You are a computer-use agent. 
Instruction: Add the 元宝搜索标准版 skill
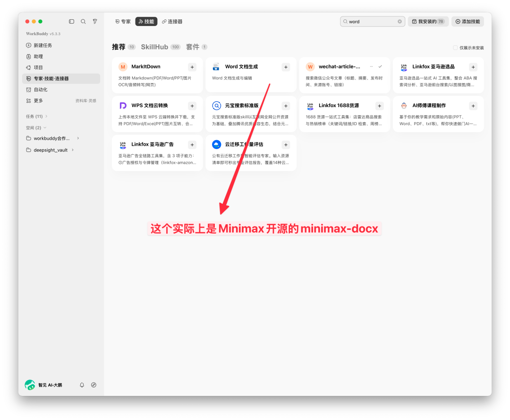pos(286,106)
